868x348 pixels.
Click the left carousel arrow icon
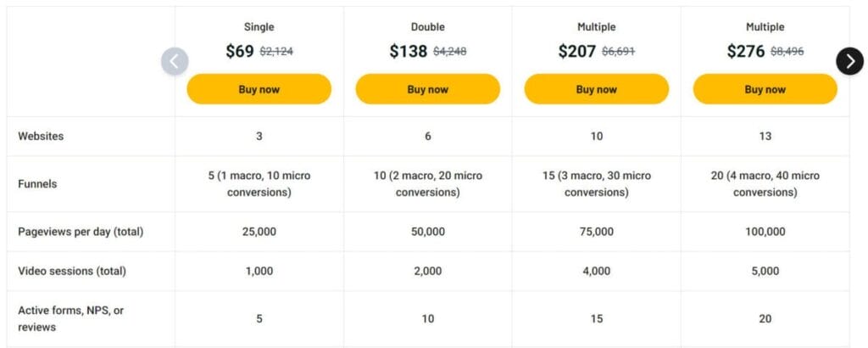coord(175,61)
